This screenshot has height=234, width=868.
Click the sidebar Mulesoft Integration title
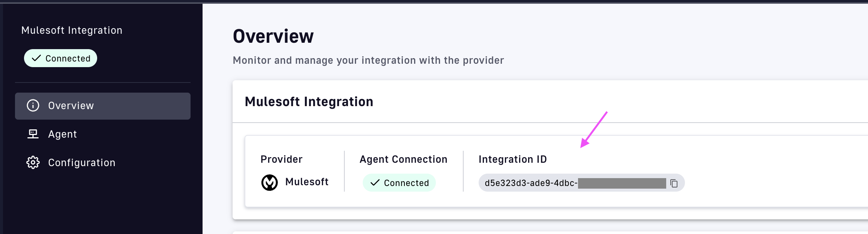(x=72, y=30)
